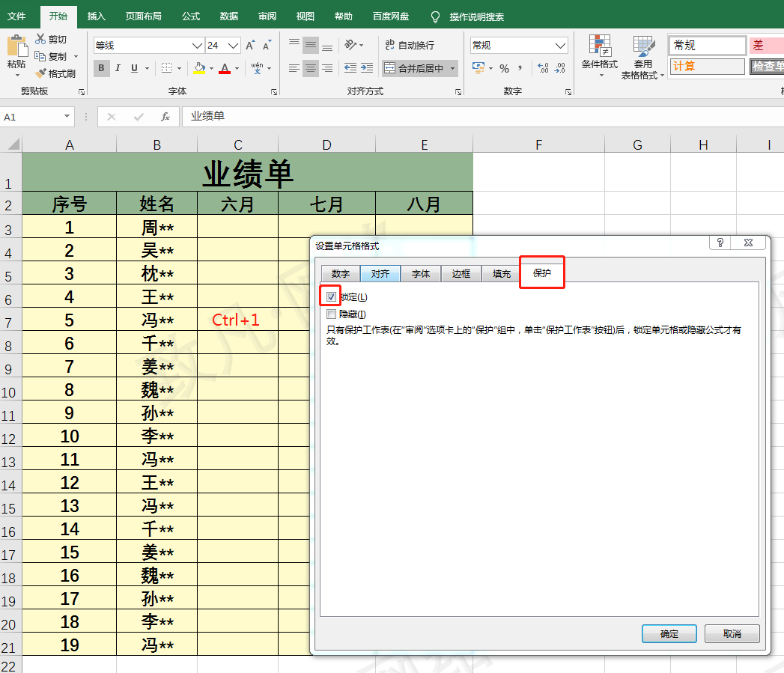Click the formula bar input
This screenshot has width=784, height=673.
(482, 117)
